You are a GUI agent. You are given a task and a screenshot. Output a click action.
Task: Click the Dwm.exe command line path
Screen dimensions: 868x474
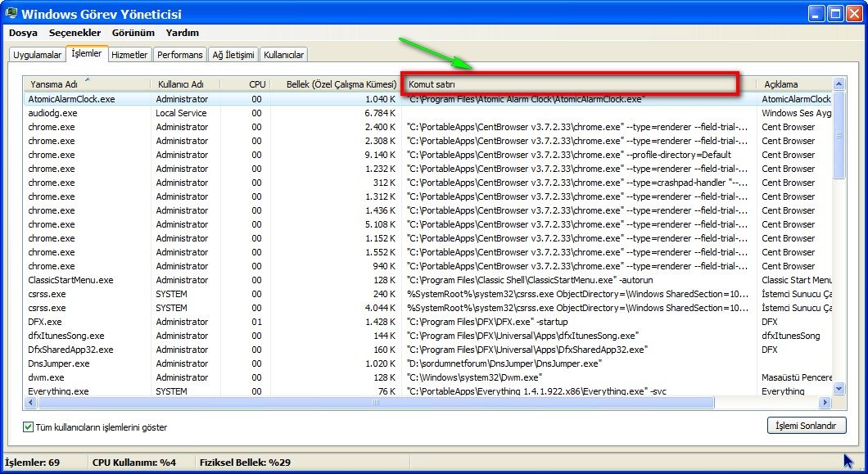[x=474, y=377]
